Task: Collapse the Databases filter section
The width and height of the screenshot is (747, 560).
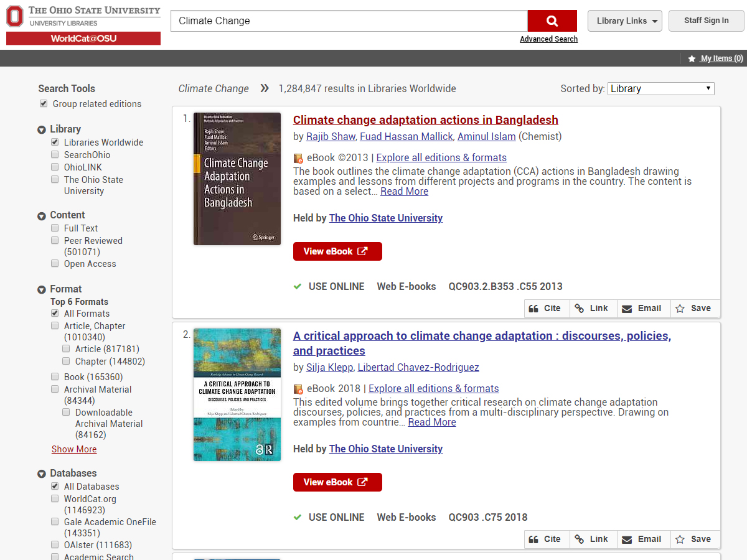Action: (42, 474)
